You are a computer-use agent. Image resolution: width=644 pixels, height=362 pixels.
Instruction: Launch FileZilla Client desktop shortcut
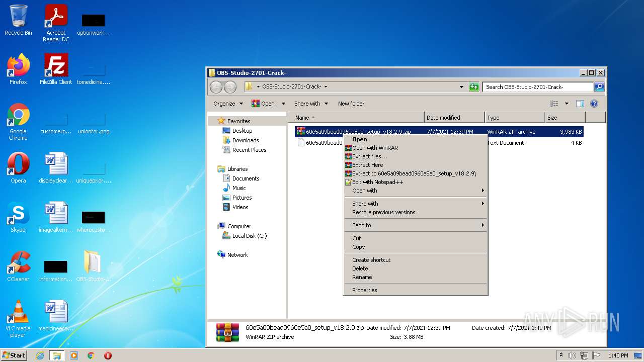[x=56, y=69]
